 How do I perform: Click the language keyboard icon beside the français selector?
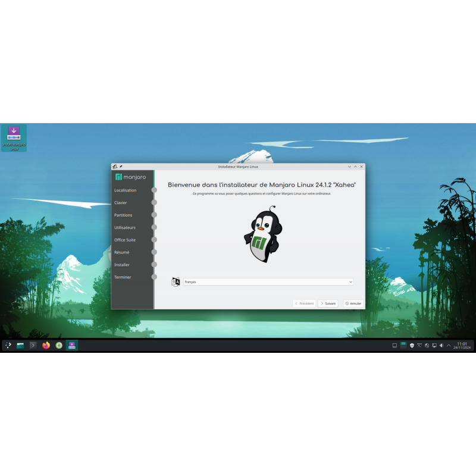pos(176,282)
